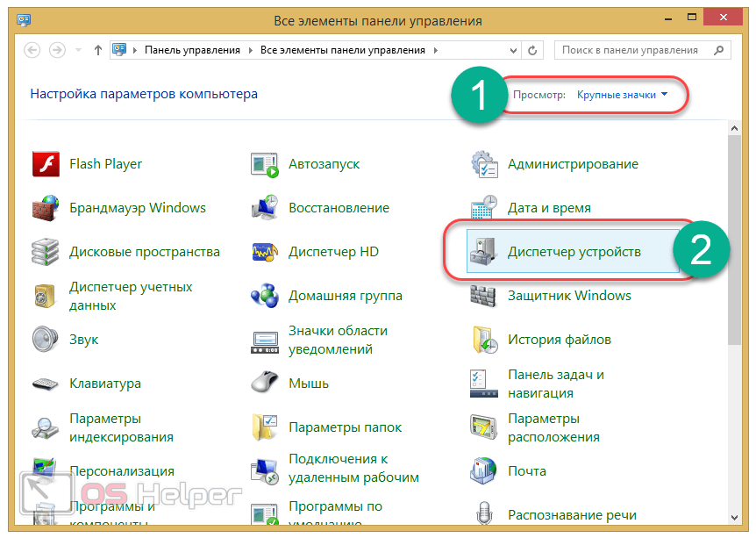Open the Flash Player icon
Image resolution: width=756 pixels, height=538 pixels.
pos(46,164)
